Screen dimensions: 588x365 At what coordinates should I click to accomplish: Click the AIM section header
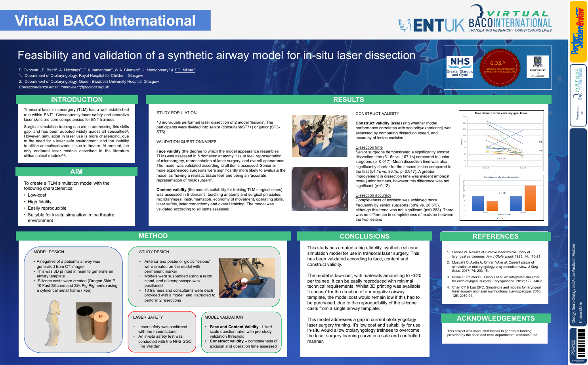[x=76, y=172]
